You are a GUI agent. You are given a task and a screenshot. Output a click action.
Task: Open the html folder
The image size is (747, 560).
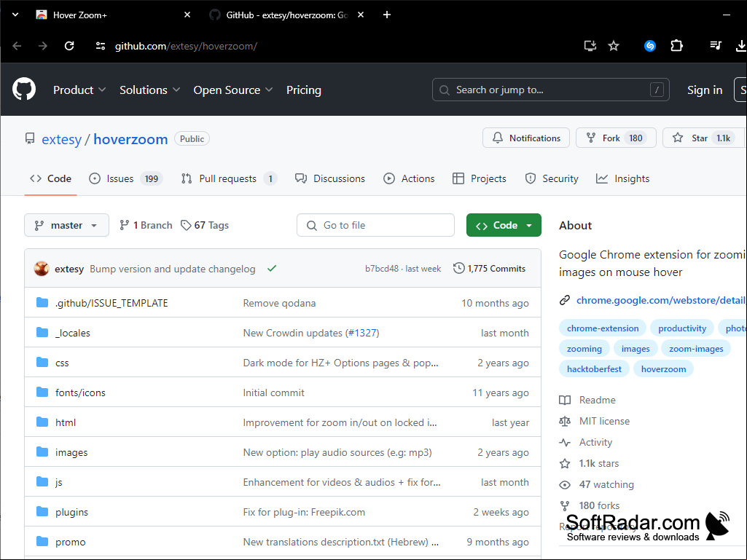(x=66, y=422)
